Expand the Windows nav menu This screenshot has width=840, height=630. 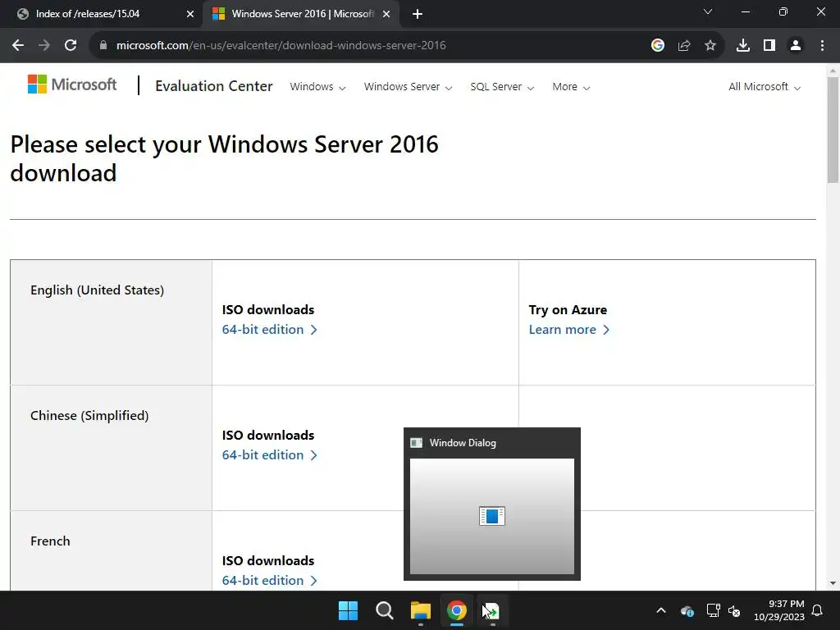(317, 87)
